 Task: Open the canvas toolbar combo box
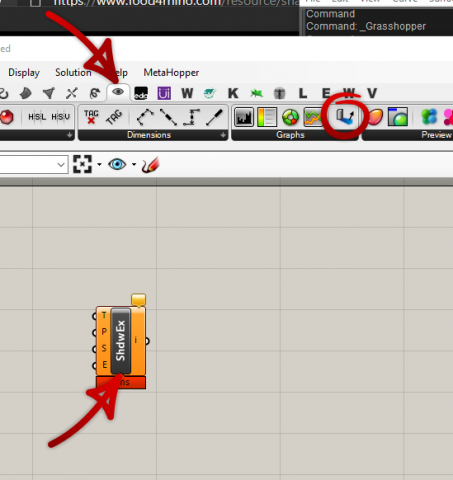click(x=34, y=164)
